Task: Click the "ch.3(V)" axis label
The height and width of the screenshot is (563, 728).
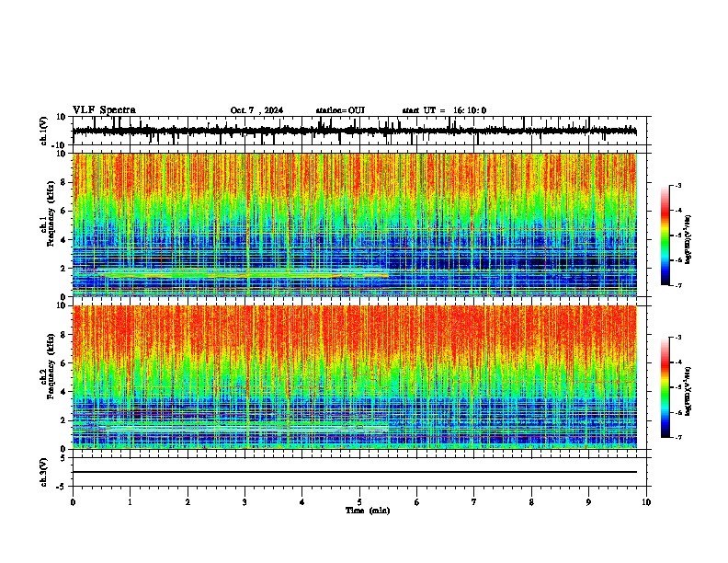Action: [x=44, y=472]
